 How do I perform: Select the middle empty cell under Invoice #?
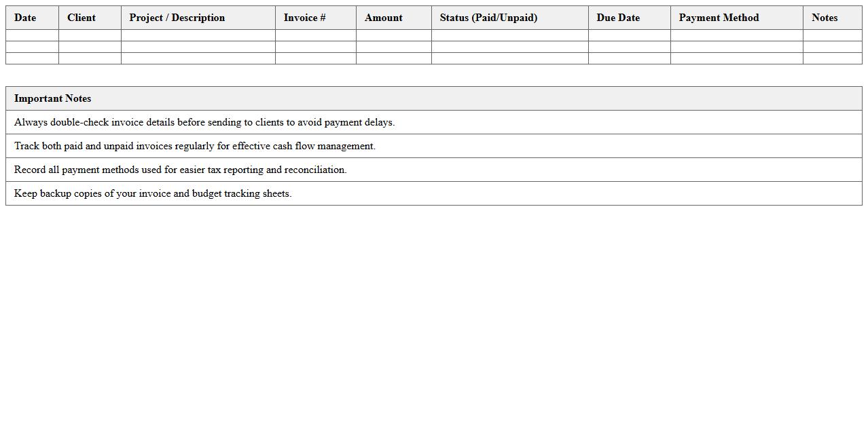click(x=315, y=47)
